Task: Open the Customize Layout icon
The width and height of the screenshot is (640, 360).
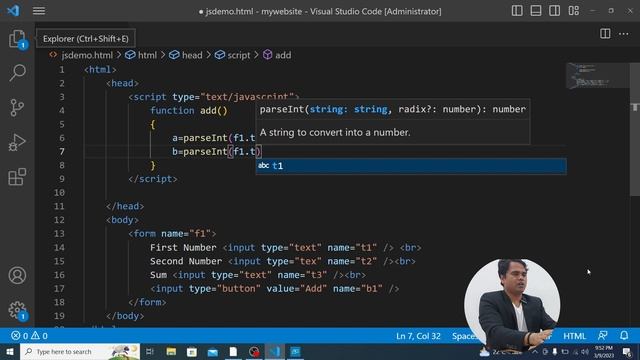Action: [x=573, y=11]
